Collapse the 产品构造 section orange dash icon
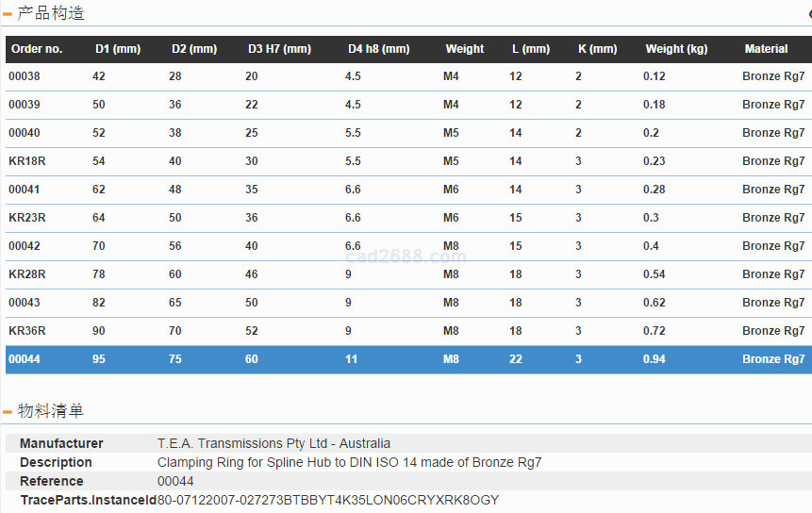Viewport: 812px width, 513px height. coord(8,14)
